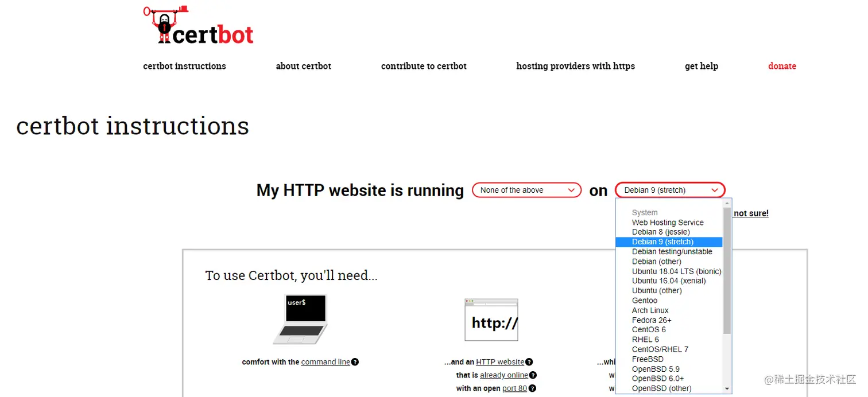The height and width of the screenshot is (397, 868).
Task: Select RHEL 6 option
Action: 669,339
